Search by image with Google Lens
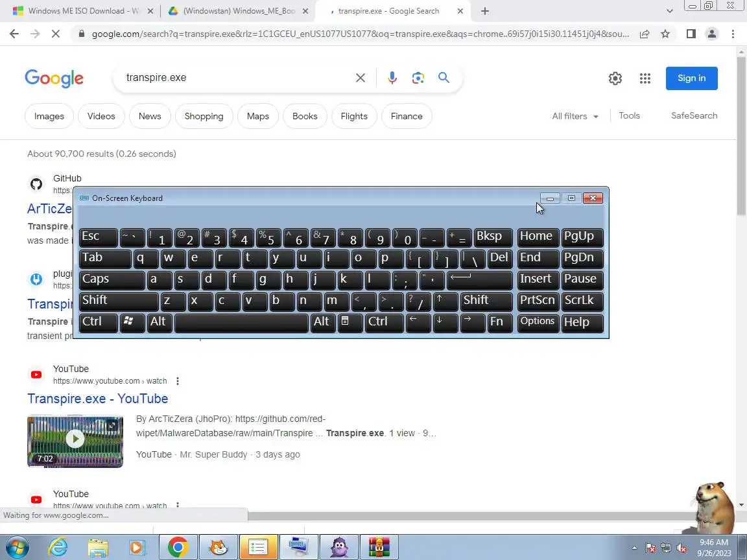The height and width of the screenshot is (560, 747). pos(418,78)
